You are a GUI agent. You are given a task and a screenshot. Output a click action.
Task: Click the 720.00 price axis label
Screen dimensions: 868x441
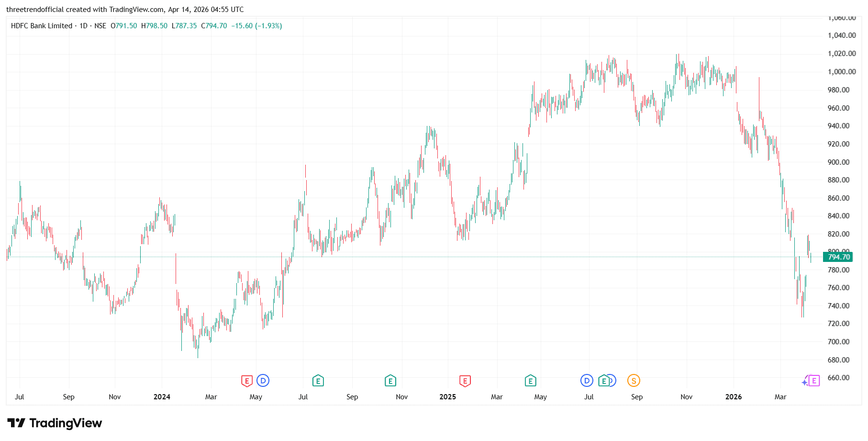coord(838,324)
